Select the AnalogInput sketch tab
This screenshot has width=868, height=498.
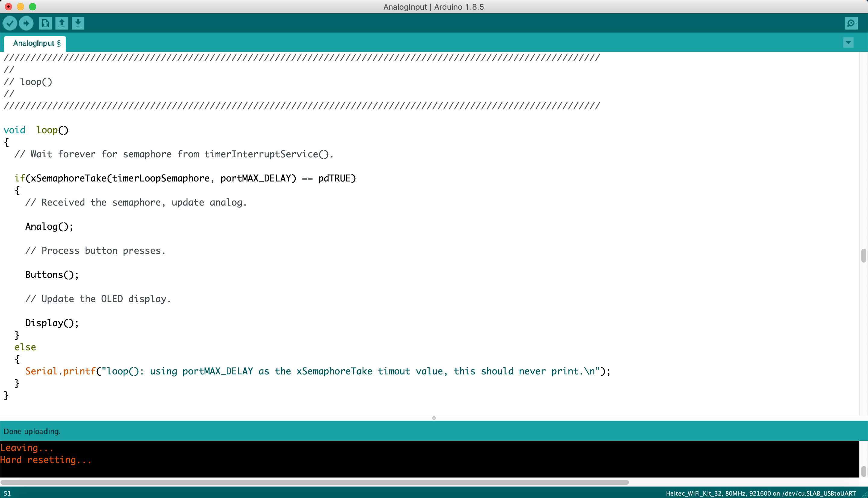pyautogui.click(x=35, y=43)
